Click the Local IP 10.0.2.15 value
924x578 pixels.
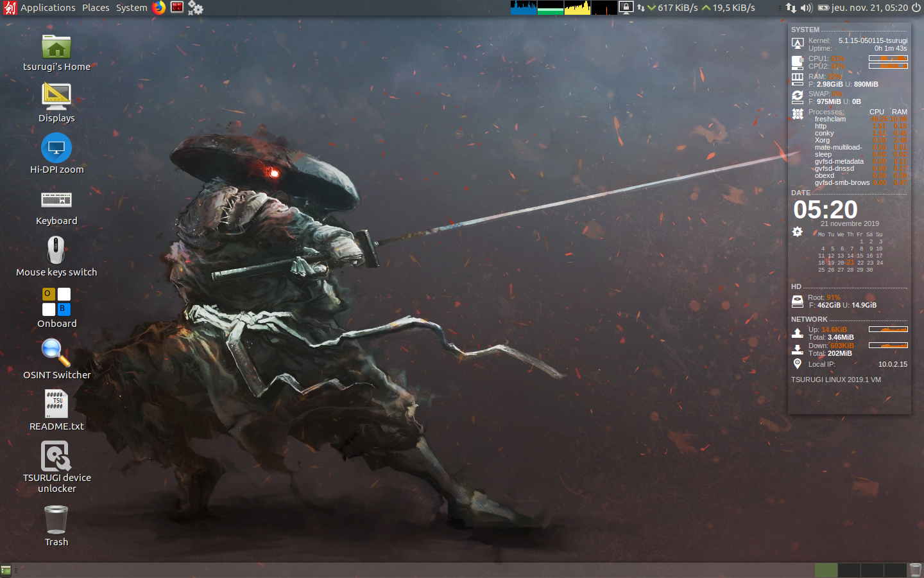[893, 364]
